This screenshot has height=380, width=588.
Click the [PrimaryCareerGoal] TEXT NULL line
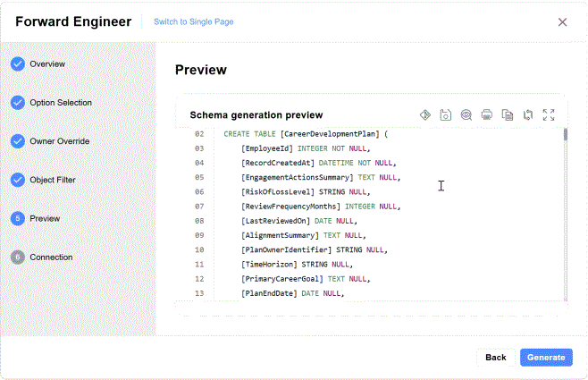coord(306,279)
